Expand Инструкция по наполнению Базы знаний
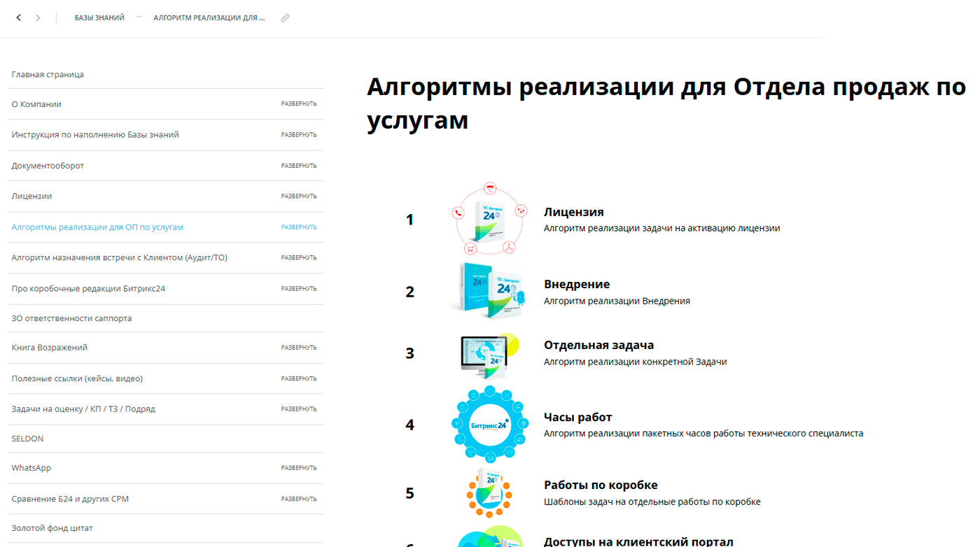 [x=299, y=135]
